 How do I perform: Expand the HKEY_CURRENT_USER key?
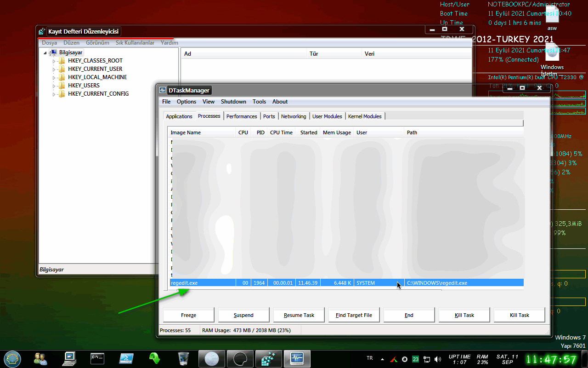(x=54, y=69)
